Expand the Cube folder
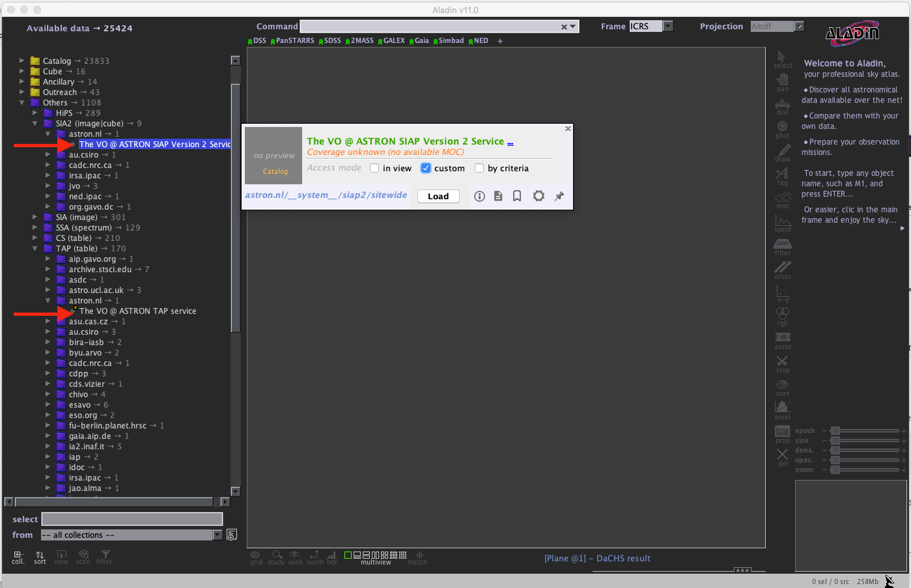The image size is (911, 588). pos(21,71)
